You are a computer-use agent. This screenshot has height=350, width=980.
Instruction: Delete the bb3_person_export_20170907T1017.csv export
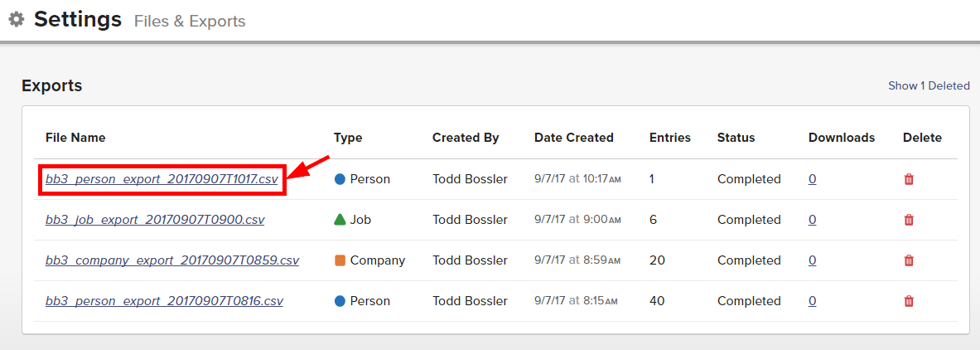(909, 179)
